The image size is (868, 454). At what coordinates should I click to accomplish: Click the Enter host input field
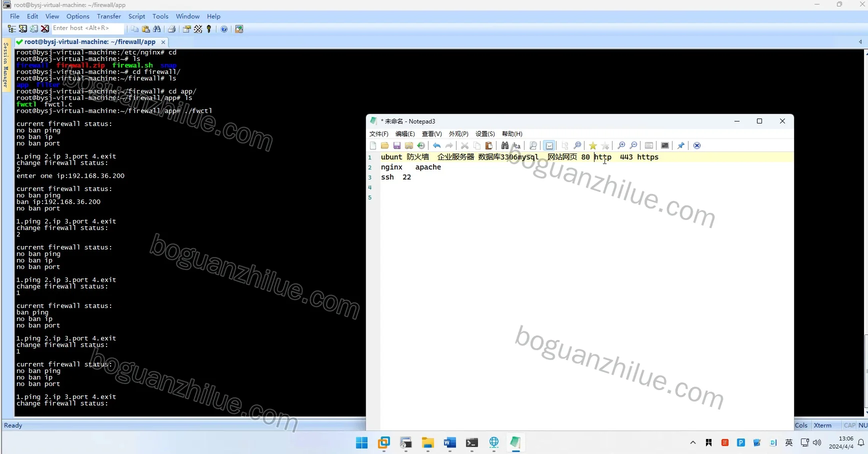(x=87, y=28)
